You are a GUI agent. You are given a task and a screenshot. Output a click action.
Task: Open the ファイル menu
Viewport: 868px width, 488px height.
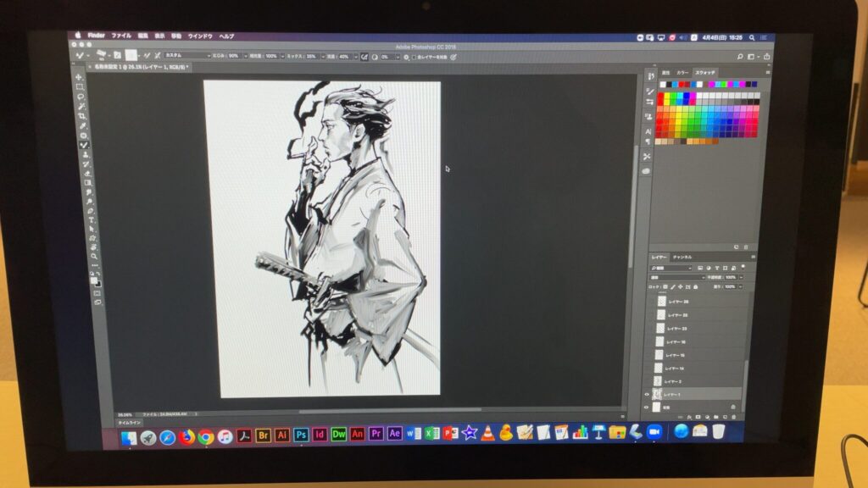tap(121, 36)
